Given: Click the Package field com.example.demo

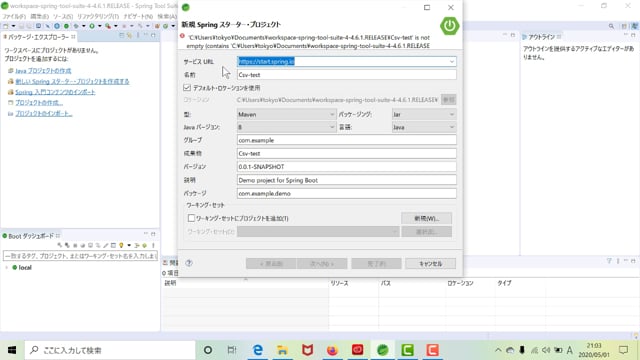Looking at the screenshot, I should [x=347, y=193].
